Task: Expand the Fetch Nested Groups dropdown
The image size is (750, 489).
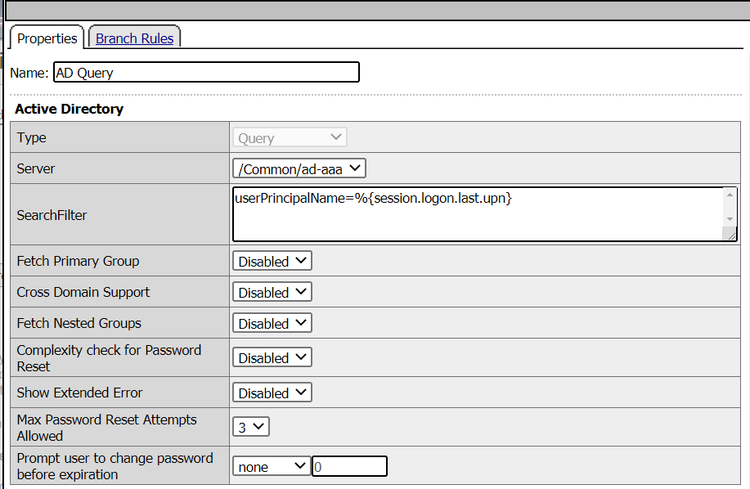Action: tap(272, 323)
